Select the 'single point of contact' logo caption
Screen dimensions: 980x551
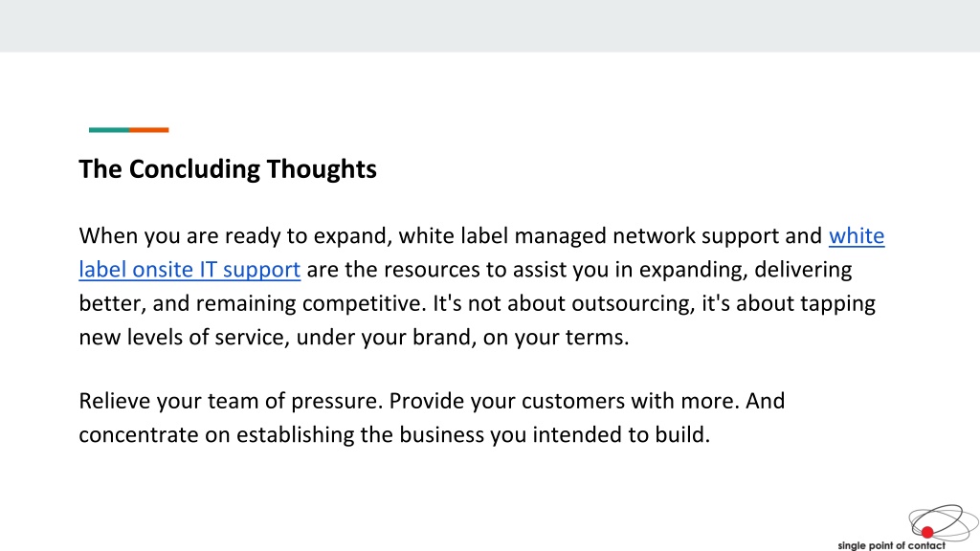891,545
